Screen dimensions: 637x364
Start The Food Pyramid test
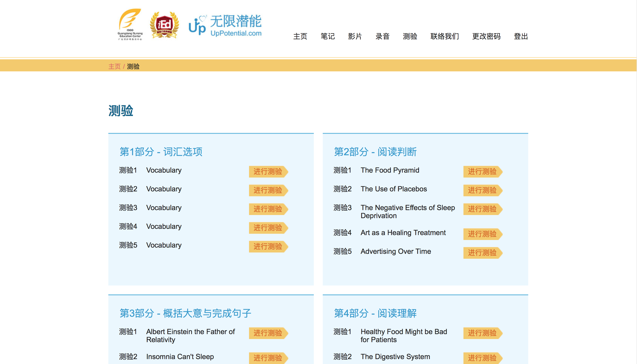482,172
